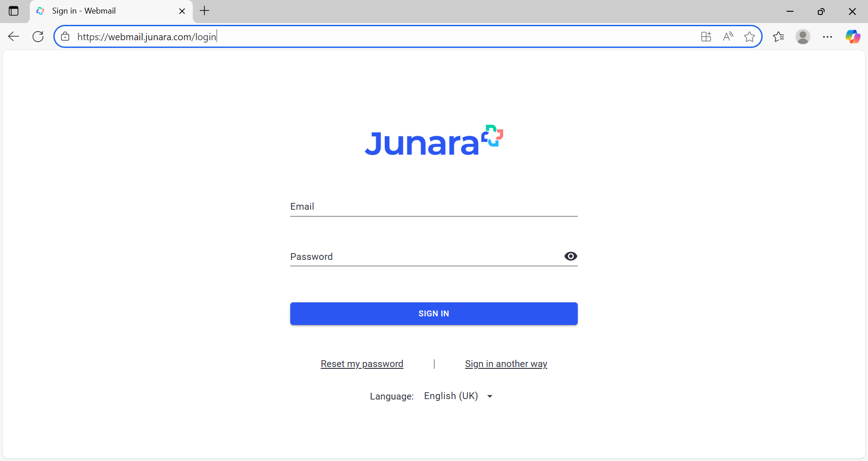Open the tab actions menu icon

coord(14,11)
